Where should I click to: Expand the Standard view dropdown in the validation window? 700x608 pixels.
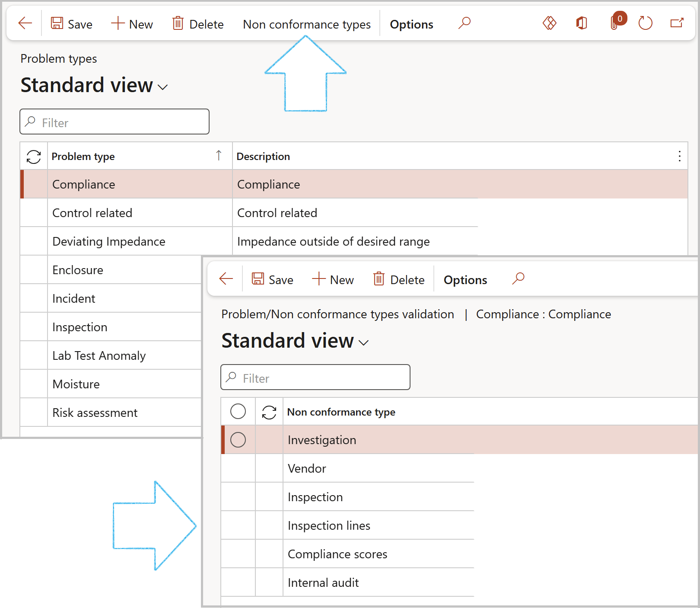(364, 343)
